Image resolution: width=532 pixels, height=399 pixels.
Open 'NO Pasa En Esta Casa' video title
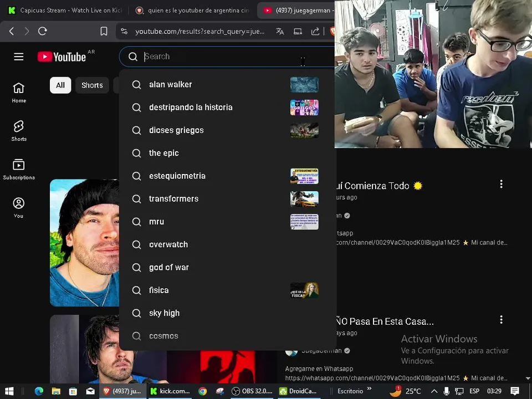[x=385, y=321]
